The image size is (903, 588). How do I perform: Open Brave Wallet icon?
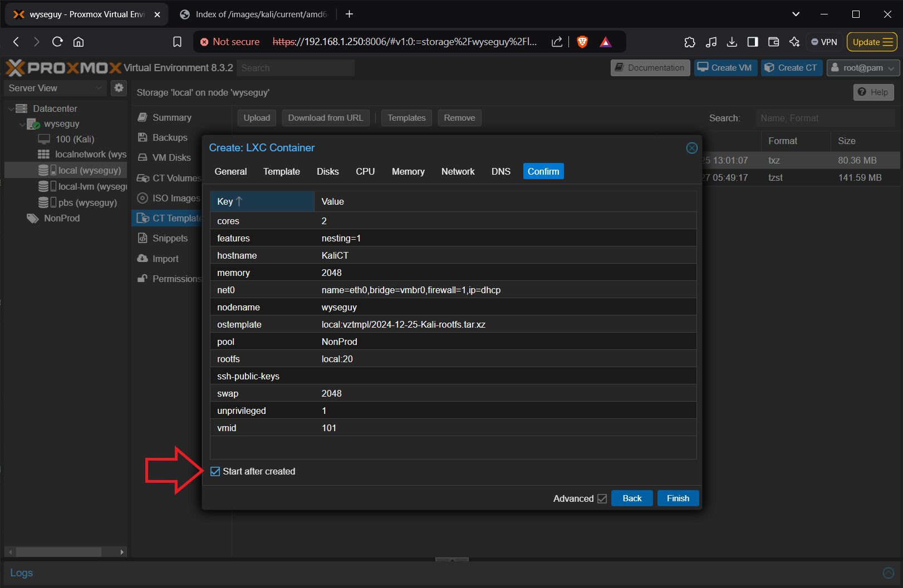point(773,42)
